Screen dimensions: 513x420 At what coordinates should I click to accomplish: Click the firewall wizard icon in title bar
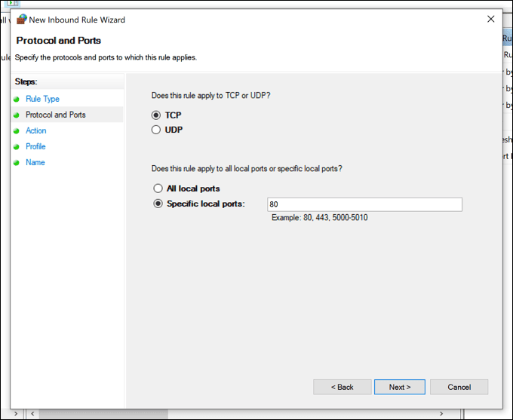tap(21, 20)
